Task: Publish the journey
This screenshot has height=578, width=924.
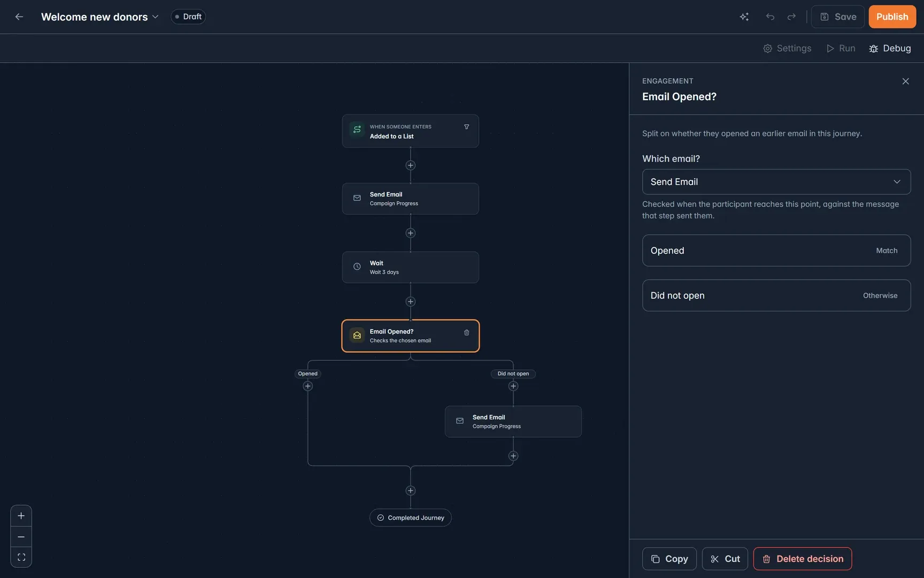Action: (892, 17)
